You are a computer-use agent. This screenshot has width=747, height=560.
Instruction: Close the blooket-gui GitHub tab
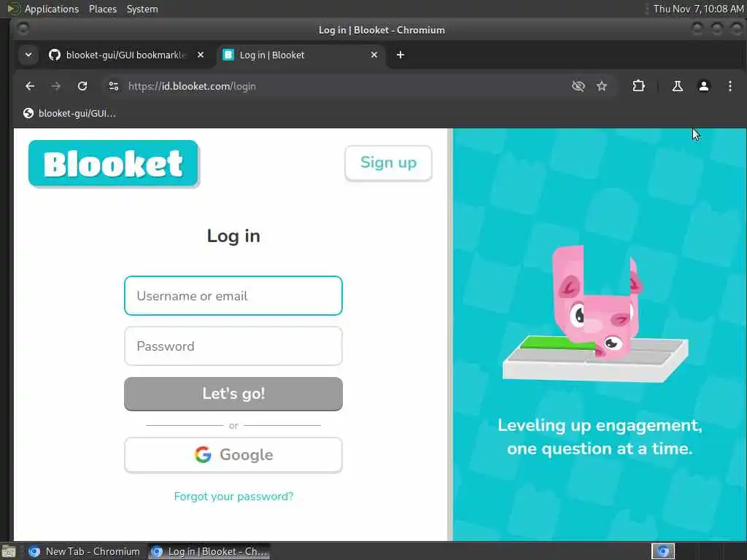(201, 55)
